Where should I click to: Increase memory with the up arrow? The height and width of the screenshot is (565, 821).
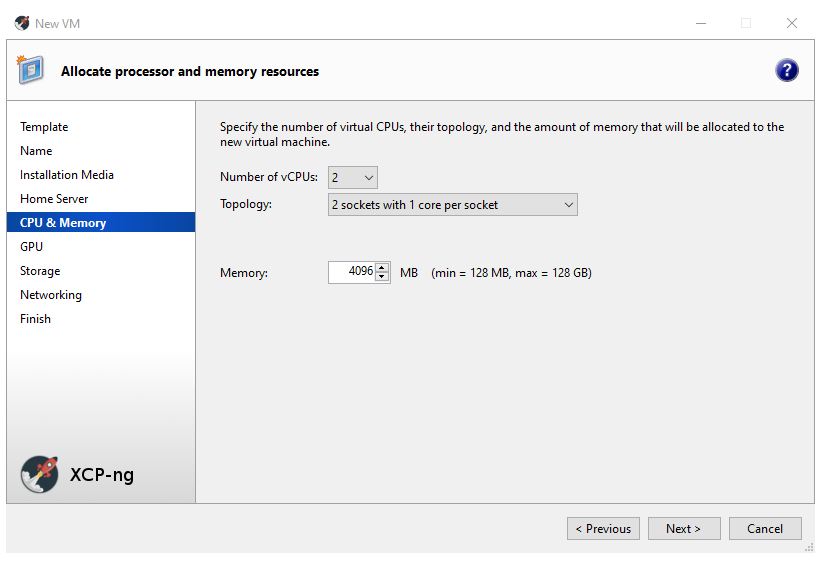coord(382,267)
